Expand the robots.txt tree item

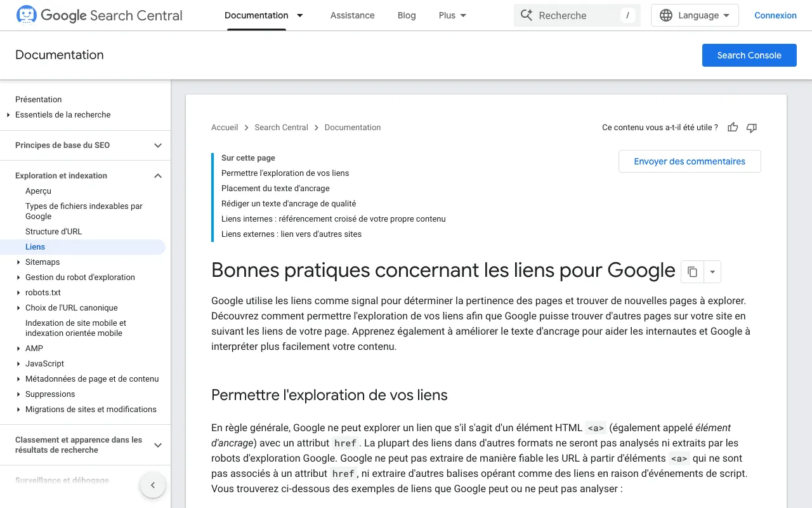(18, 293)
